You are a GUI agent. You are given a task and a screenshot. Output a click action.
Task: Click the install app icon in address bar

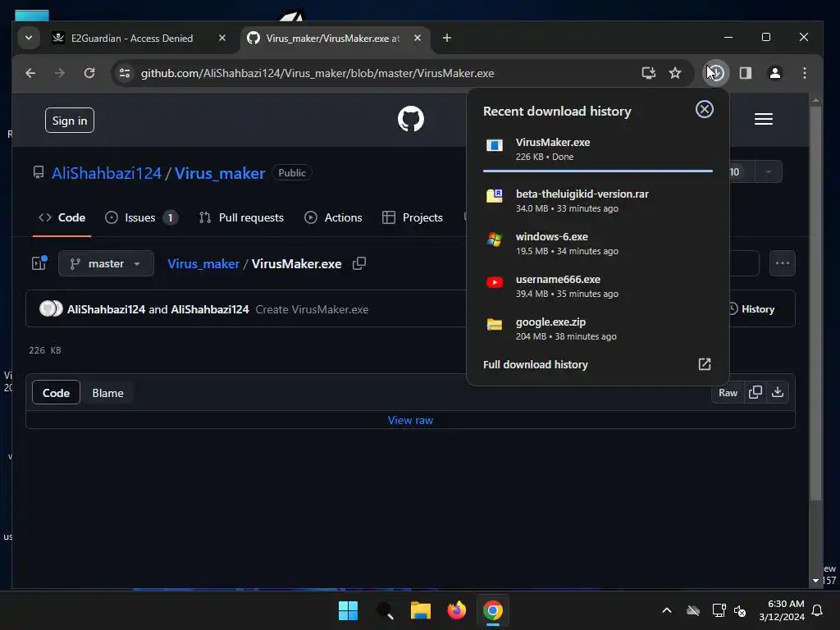click(648, 73)
